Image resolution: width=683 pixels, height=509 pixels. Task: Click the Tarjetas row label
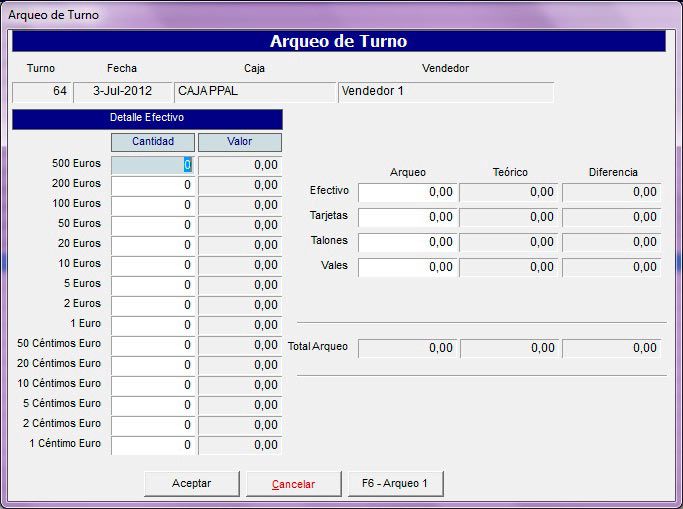coord(329,216)
